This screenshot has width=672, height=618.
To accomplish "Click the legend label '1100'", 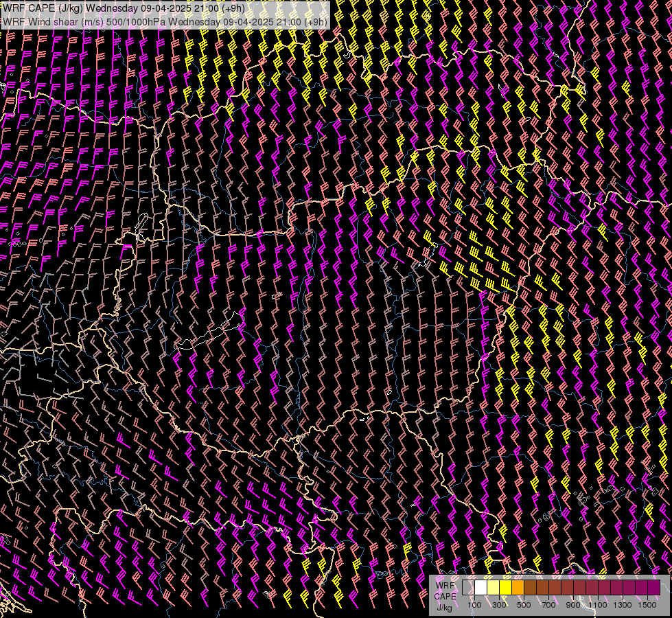I will coord(597,605).
